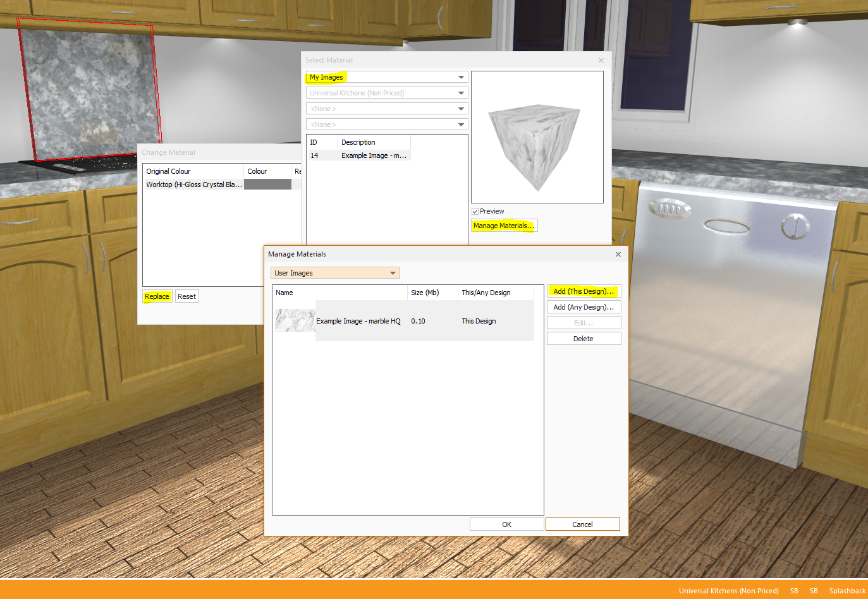Close the Select Material dialog
Viewport: 868px width, 599px height.
tap(601, 60)
